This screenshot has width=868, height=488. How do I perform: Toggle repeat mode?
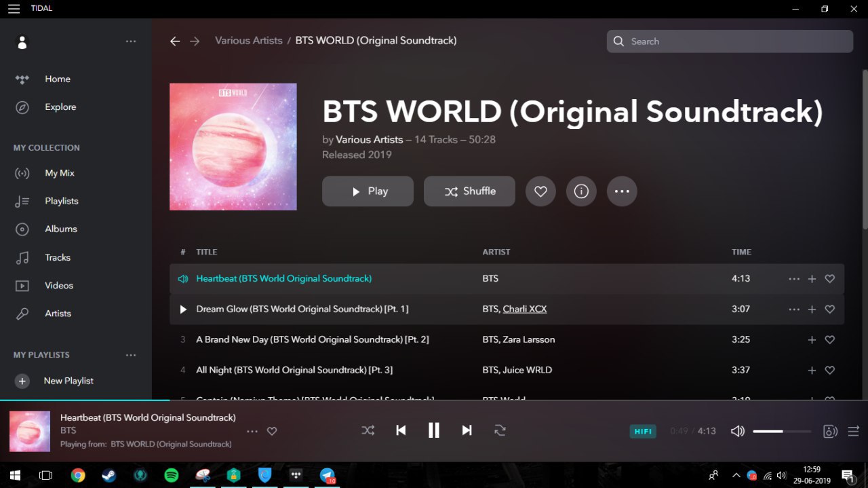click(x=500, y=430)
